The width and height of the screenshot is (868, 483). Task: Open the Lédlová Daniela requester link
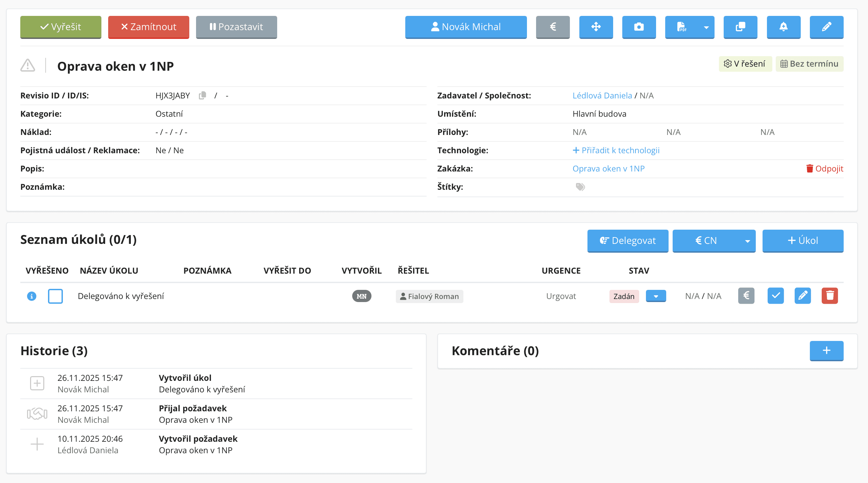(x=602, y=96)
